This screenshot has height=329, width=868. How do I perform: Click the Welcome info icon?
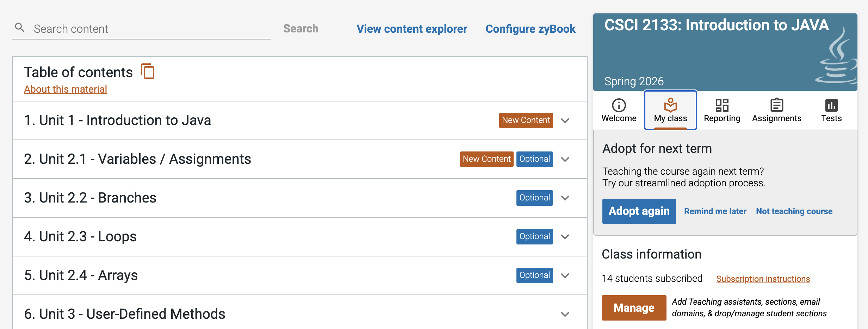[x=619, y=105]
